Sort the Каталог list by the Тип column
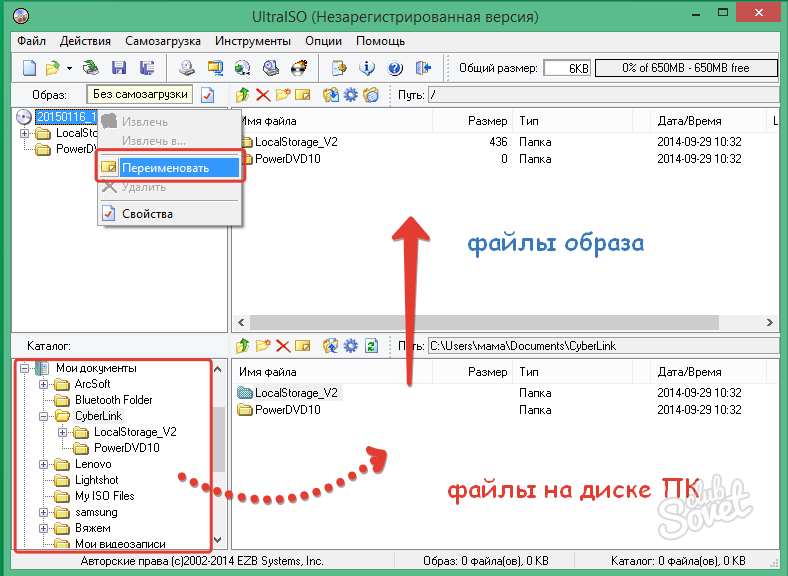This screenshot has height=576, width=788. point(572,372)
